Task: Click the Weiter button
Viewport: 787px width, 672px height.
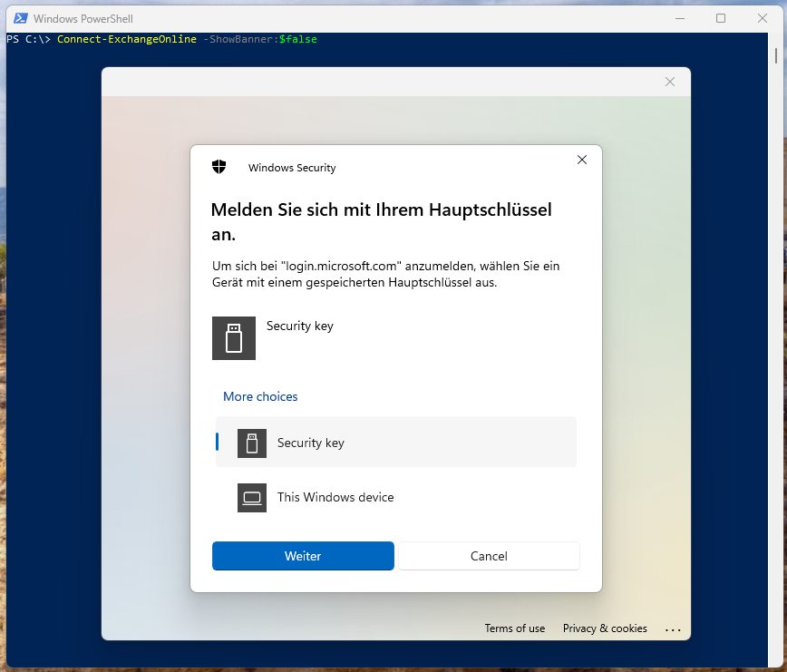Action: coord(303,556)
